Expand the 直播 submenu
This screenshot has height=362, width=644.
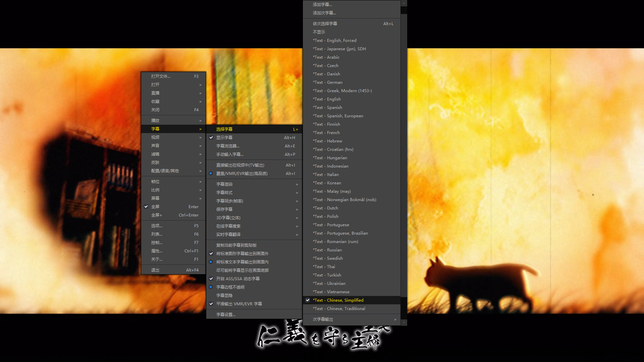point(173,93)
